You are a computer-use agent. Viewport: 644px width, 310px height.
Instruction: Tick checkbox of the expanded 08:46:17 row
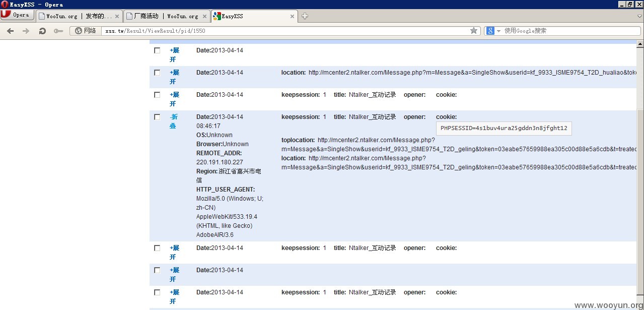[157, 117]
